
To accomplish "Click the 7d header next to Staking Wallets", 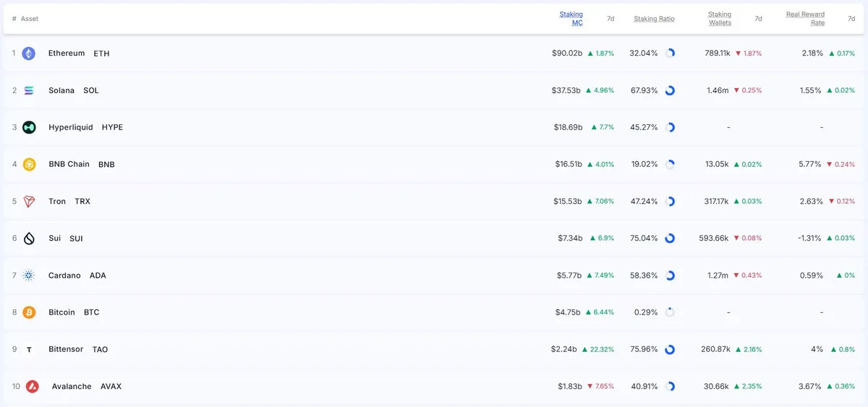I will 758,19.
